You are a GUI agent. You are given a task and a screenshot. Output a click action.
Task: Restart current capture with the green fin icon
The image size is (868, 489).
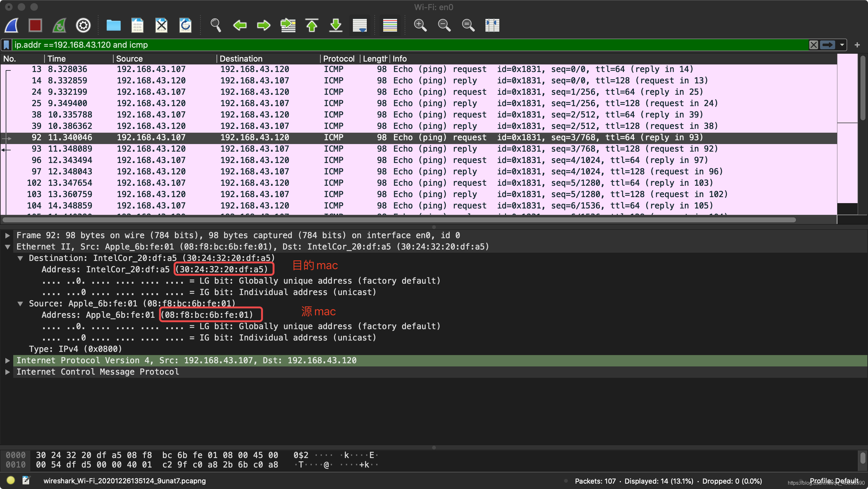pyautogui.click(x=59, y=26)
